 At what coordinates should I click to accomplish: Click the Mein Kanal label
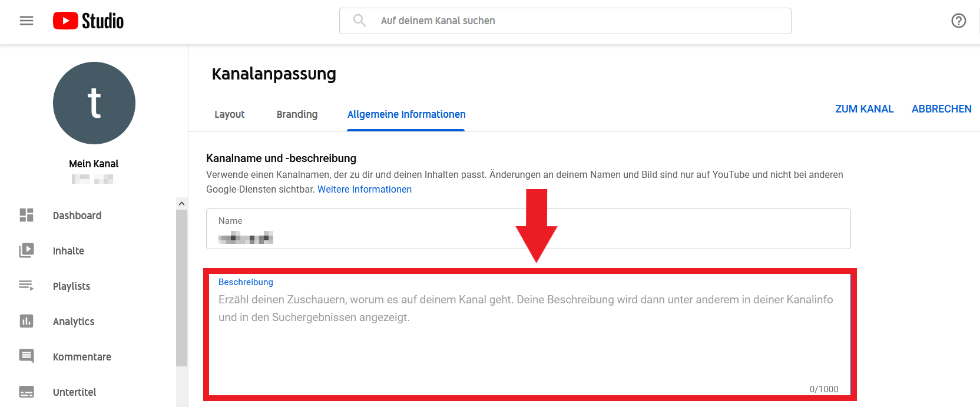[94, 164]
